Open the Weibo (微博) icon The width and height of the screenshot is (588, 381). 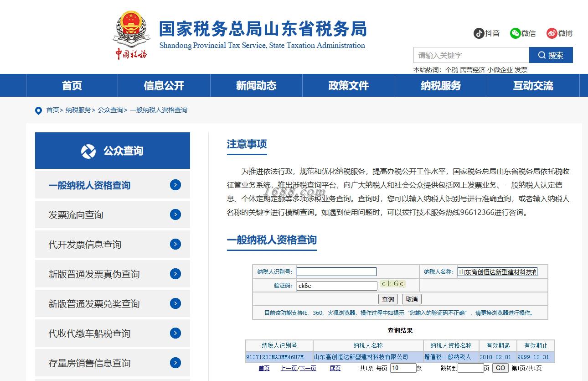(x=552, y=33)
